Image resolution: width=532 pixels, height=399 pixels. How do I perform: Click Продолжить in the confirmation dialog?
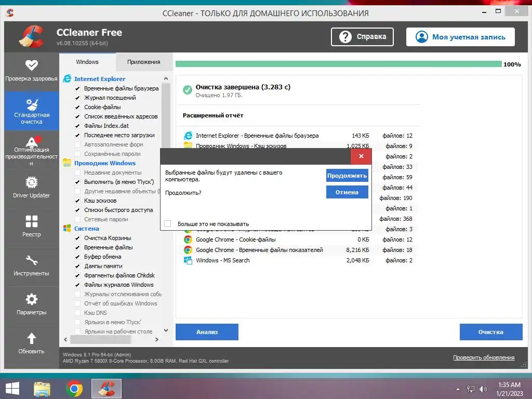point(347,176)
